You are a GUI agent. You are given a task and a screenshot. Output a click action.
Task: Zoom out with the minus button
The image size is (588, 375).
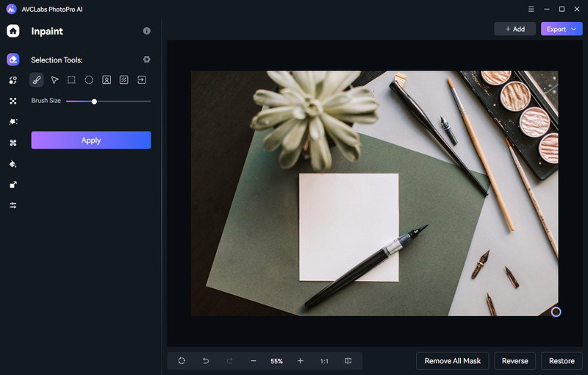(253, 361)
